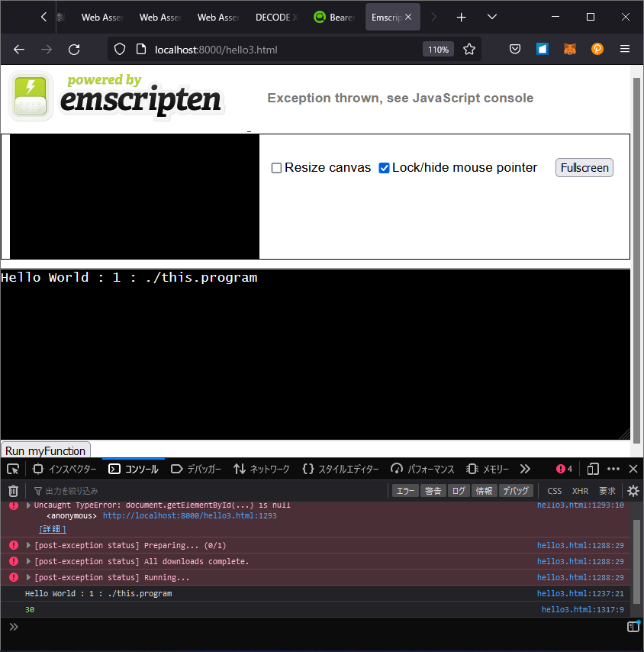Uncheck Lock/hide mouse pointer
Screen dimensions: 644x652
click(385, 168)
